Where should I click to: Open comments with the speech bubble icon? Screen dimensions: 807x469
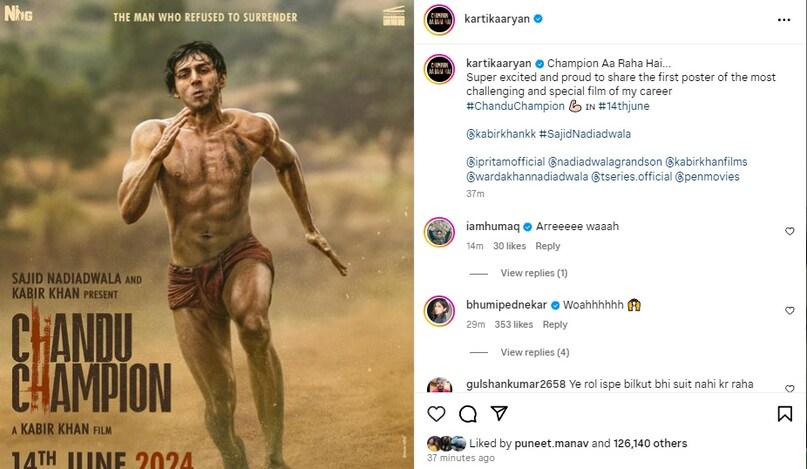[467, 413]
